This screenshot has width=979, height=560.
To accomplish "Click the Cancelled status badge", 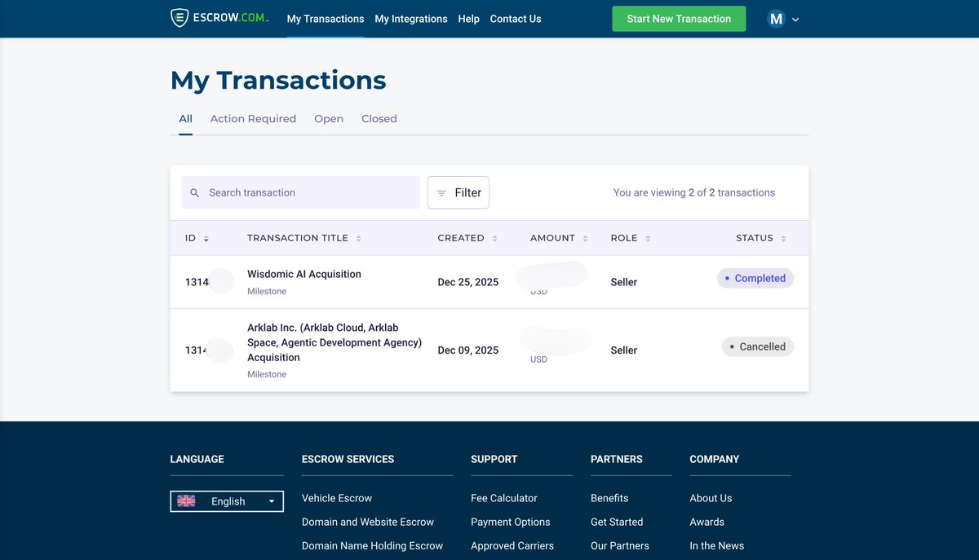I will tap(758, 346).
